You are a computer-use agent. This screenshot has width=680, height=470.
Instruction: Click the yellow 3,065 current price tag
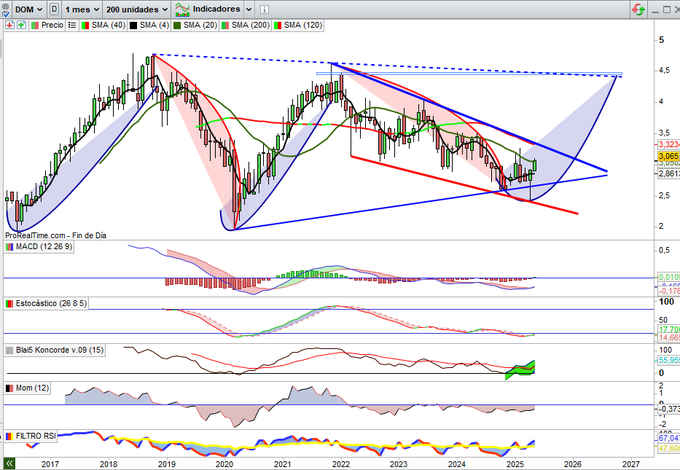point(668,157)
